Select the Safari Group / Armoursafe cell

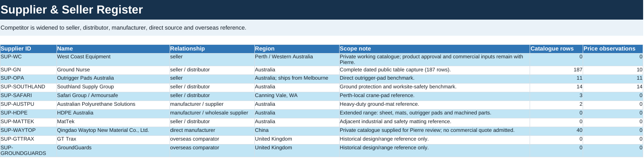(113, 96)
